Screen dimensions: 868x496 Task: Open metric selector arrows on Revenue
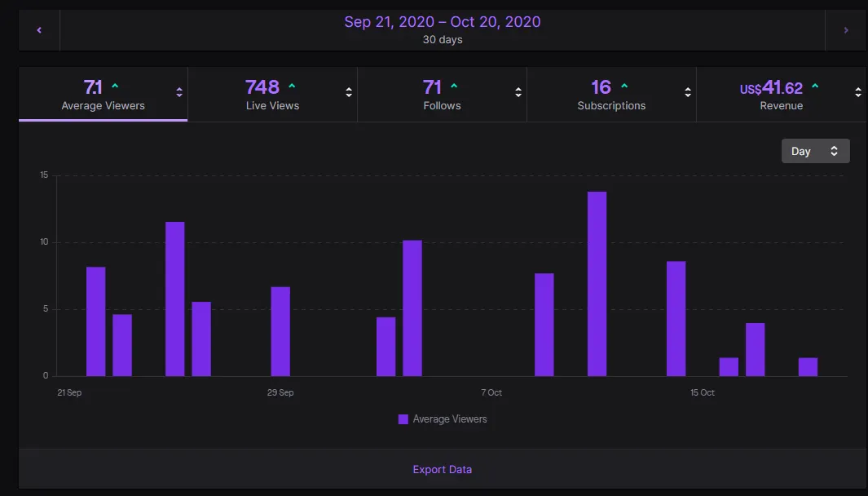point(858,92)
